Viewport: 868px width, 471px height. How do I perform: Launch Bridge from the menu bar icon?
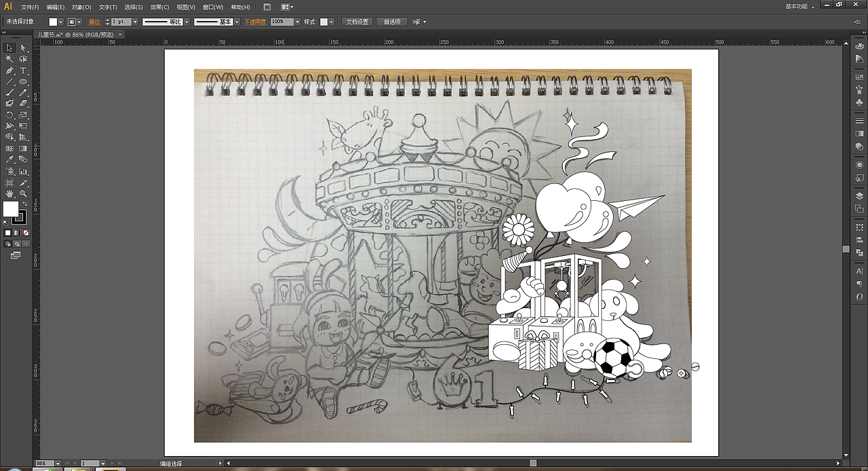(267, 7)
